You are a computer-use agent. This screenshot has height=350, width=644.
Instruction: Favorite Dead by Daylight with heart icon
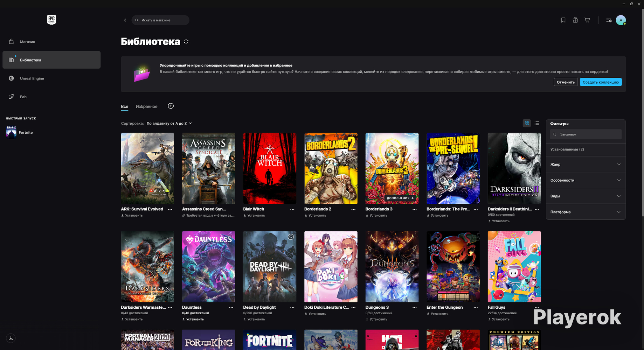tap(291, 237)
